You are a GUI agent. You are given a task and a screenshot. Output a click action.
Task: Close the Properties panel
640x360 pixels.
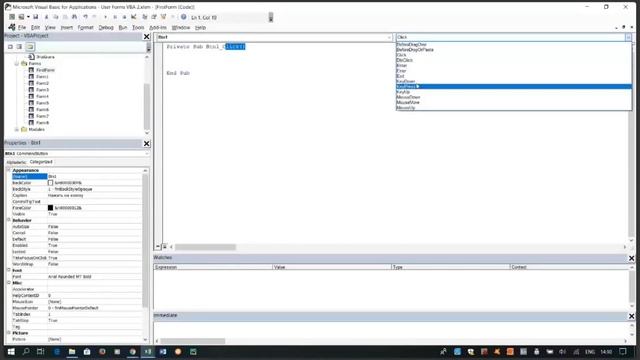[x=147, y=143]
